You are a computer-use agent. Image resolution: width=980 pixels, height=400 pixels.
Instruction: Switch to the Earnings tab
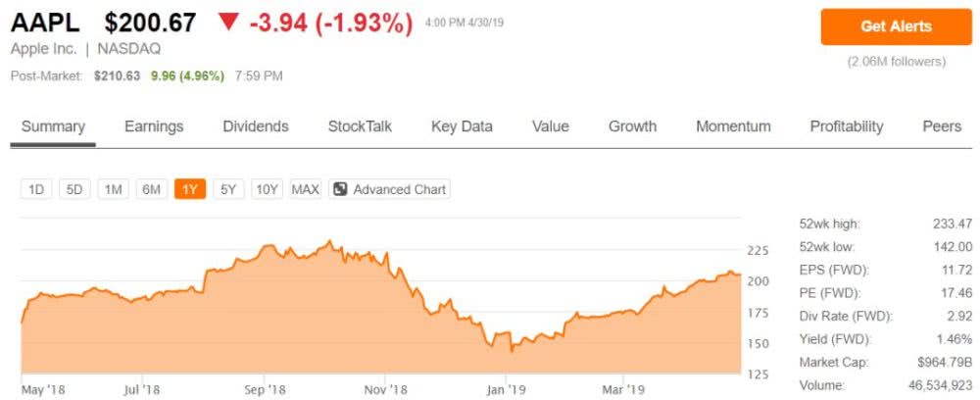tap(154, 126)
